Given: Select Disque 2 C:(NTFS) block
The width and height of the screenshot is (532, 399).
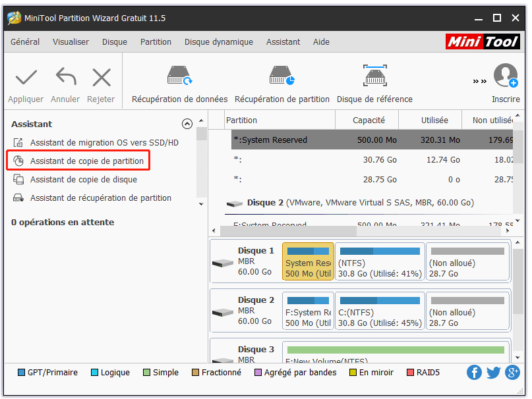Looking at the screenshot, I should 380,311.
